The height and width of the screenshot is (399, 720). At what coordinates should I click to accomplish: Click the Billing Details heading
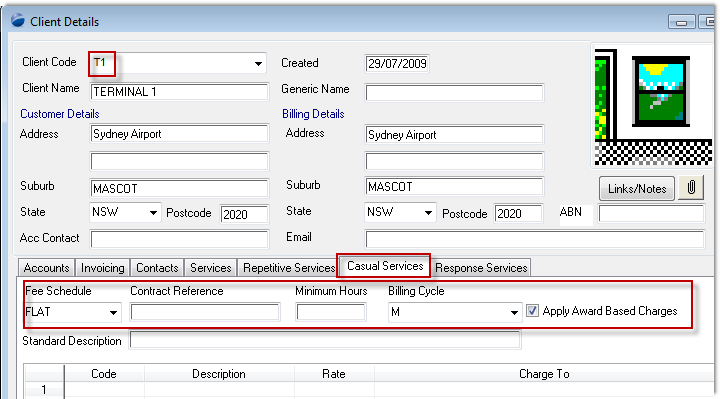[x=313, y=114]
